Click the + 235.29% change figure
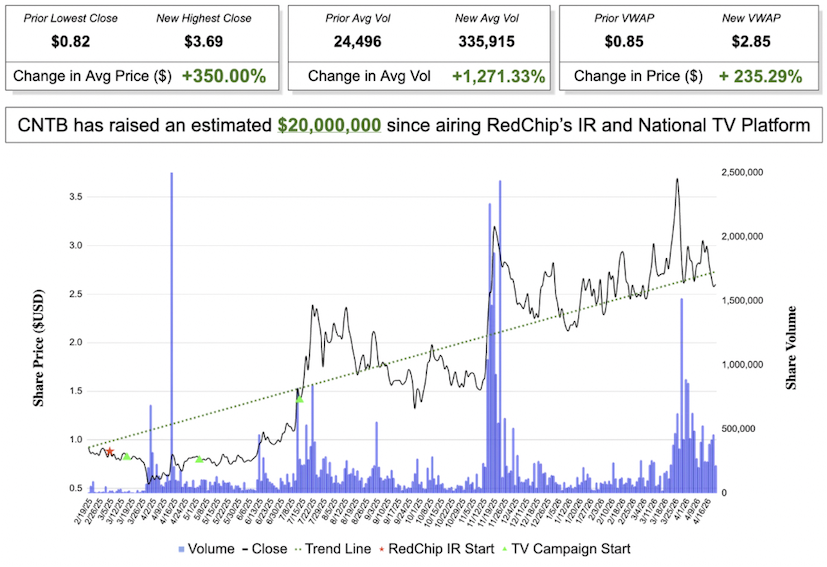The width and height of the screenshot is (827, 567). pos(761,76)
